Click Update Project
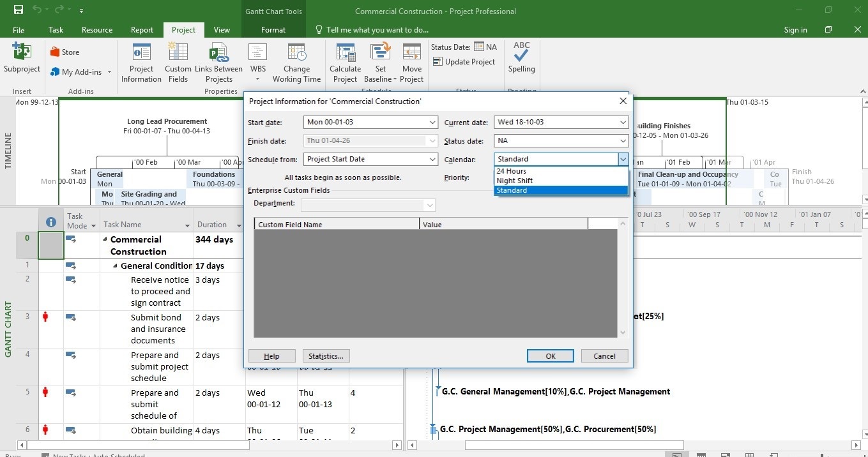The height and width of the screenshot is (457, 868). 464,62
